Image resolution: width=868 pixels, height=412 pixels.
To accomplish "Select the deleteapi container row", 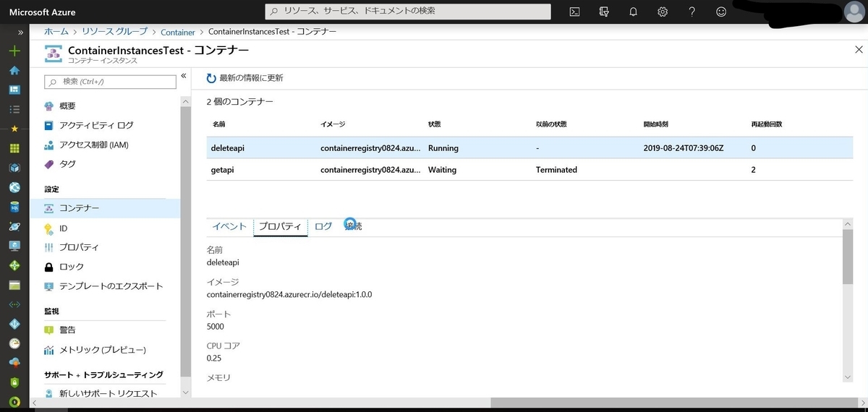I will [529, 148].
